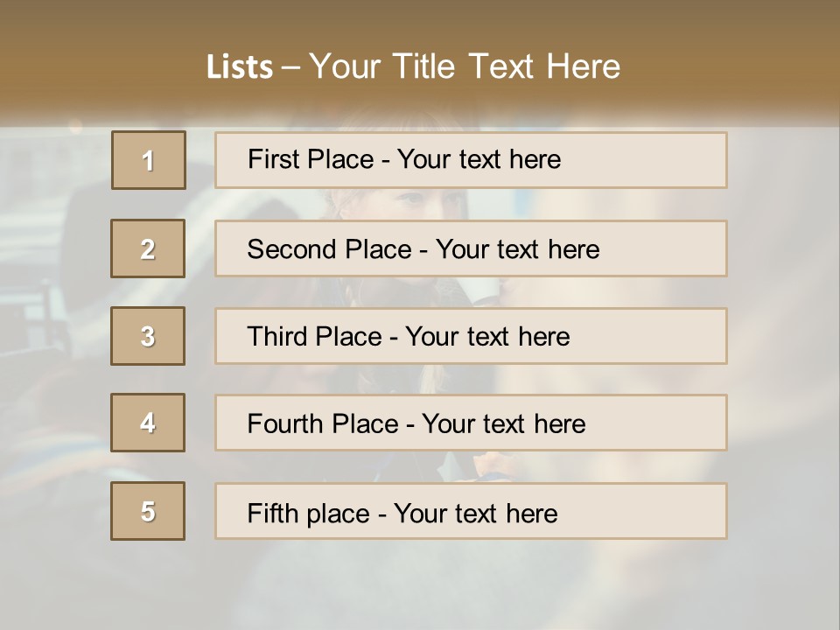Click the number 3 box

pyautogui.click(x=148, y=336)
